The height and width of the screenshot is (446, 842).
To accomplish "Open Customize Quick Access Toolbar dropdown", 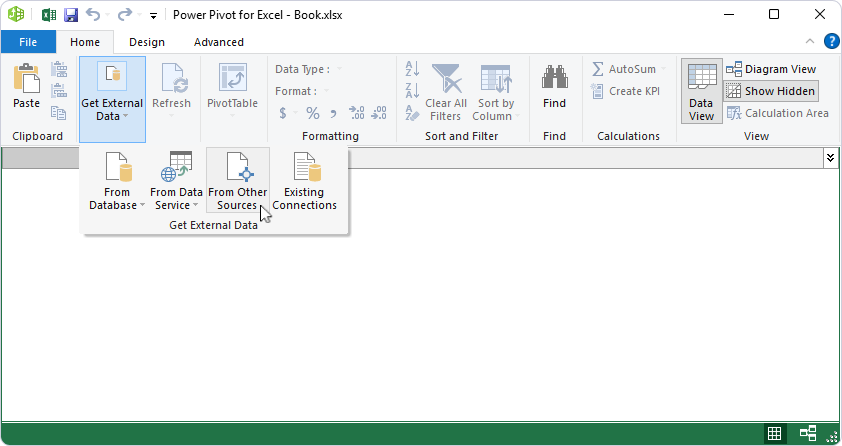I will click(x=153, y=16).
